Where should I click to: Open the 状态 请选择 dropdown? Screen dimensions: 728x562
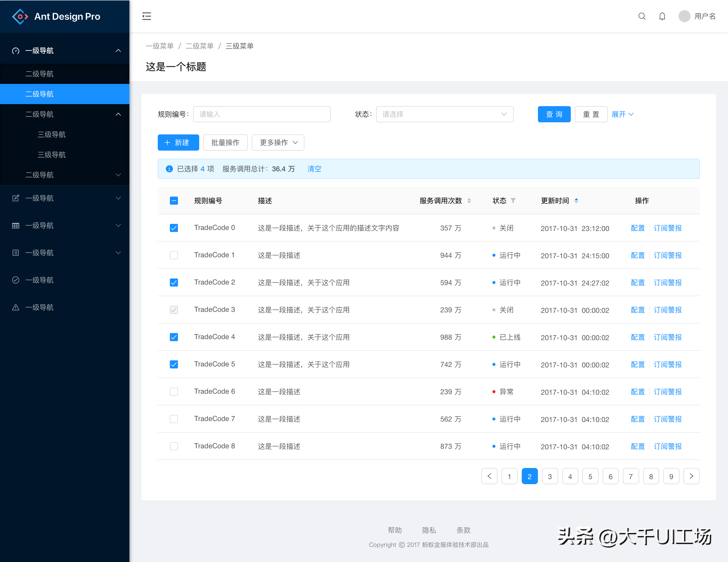pos(444,114)
